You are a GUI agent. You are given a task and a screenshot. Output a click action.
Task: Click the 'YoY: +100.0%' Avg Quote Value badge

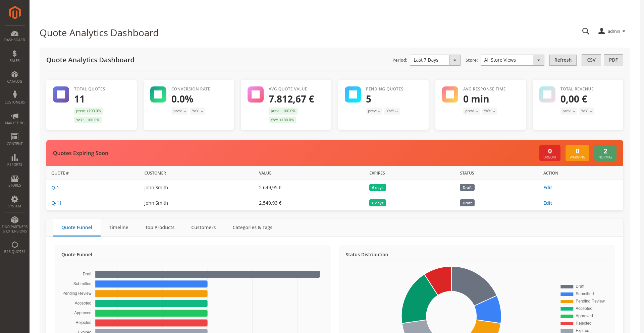coord(282,120)
